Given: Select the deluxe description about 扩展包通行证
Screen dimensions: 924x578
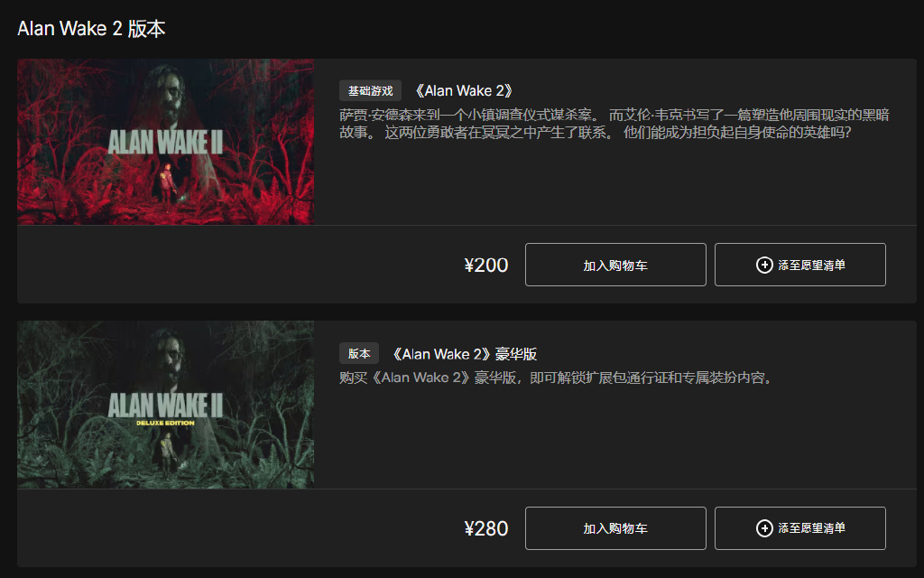Looking at the screenshot, I should pyautogui.click(x=556, y=378).
